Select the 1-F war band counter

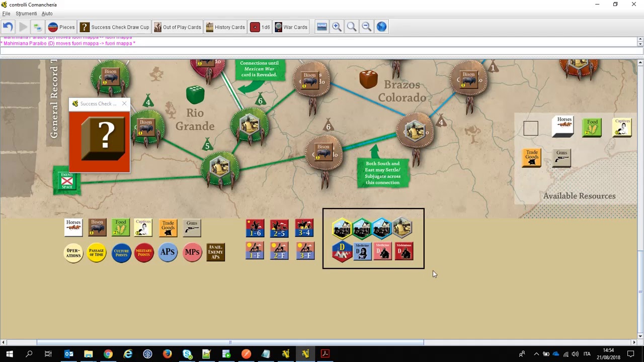tap(255, 251)
